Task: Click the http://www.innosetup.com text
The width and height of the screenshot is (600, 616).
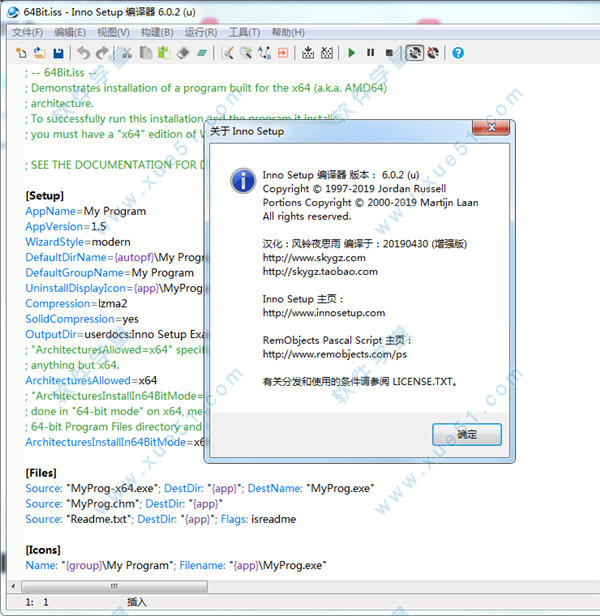Action: pyautogui.click(x=324, y=313)
